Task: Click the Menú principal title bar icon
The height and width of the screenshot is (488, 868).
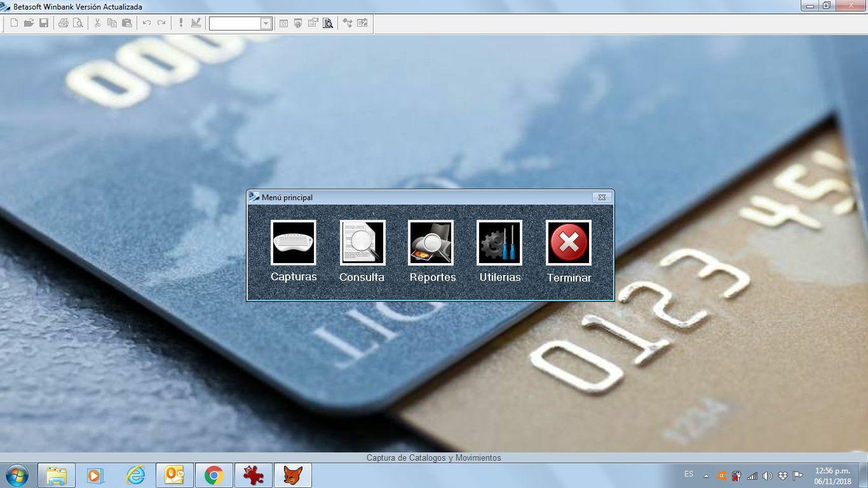Action: [254, 197]
